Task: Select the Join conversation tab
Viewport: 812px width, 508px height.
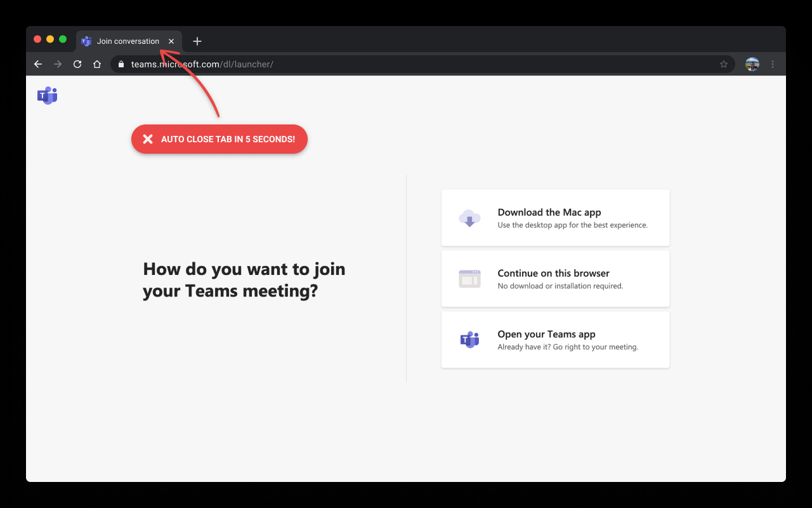Action: click(x=129, y=41)
